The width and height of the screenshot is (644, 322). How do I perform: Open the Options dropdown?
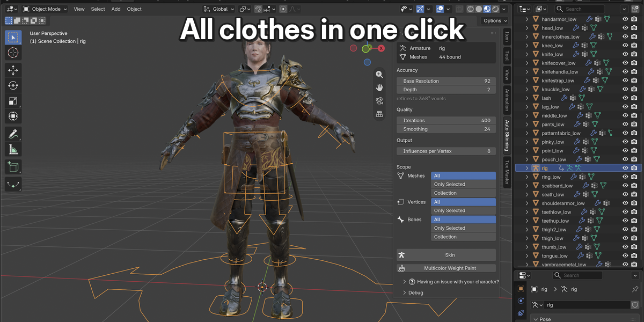495,21
